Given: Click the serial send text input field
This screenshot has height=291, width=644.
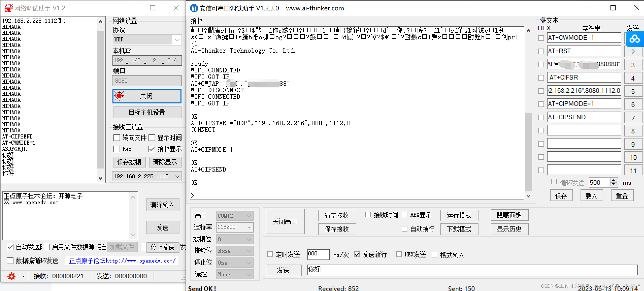Looking at the screenshot, I should point(472,270).
